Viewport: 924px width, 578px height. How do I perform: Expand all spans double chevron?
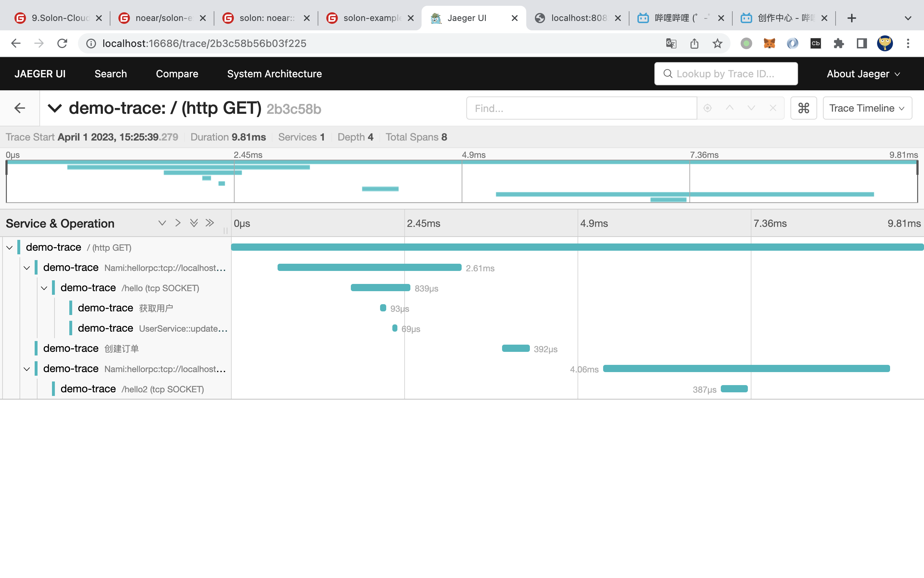(193, 223)
